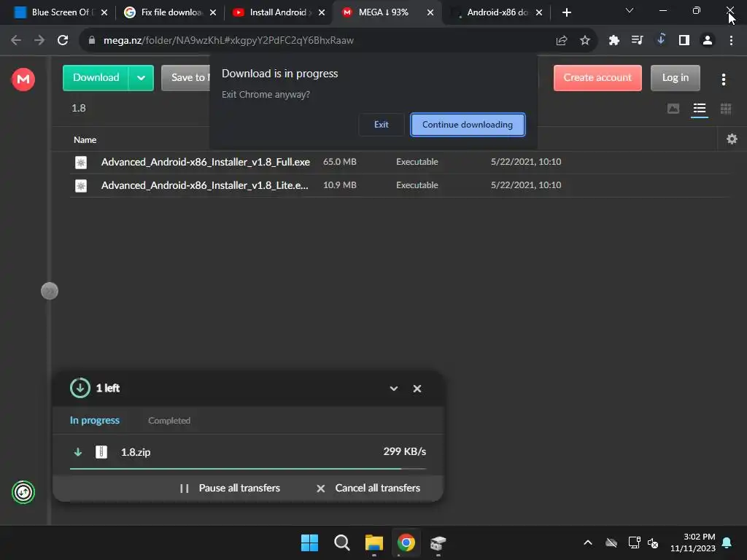Click the green Download button

click(x=96, y=77)
